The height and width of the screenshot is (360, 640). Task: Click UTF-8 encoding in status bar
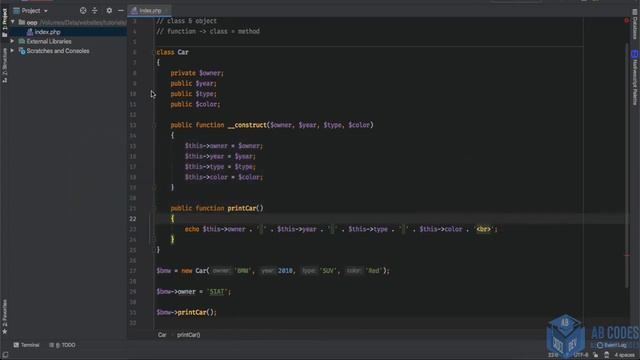[581, 355]
